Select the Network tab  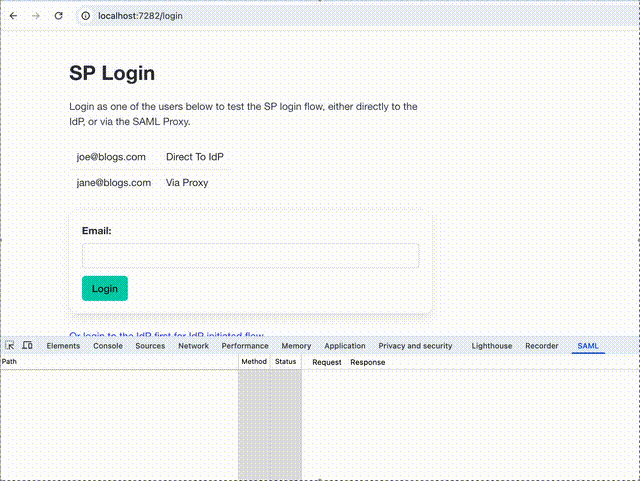tap(193, 346)
